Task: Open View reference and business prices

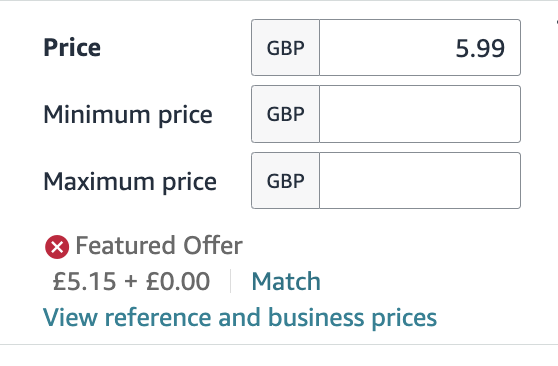Action: click(240, 318)
